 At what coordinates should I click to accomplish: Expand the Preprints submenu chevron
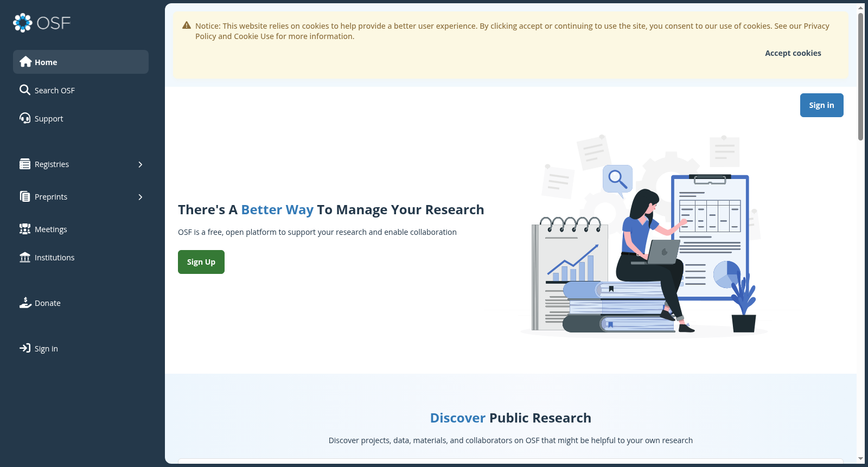click(x=141, y=197)
